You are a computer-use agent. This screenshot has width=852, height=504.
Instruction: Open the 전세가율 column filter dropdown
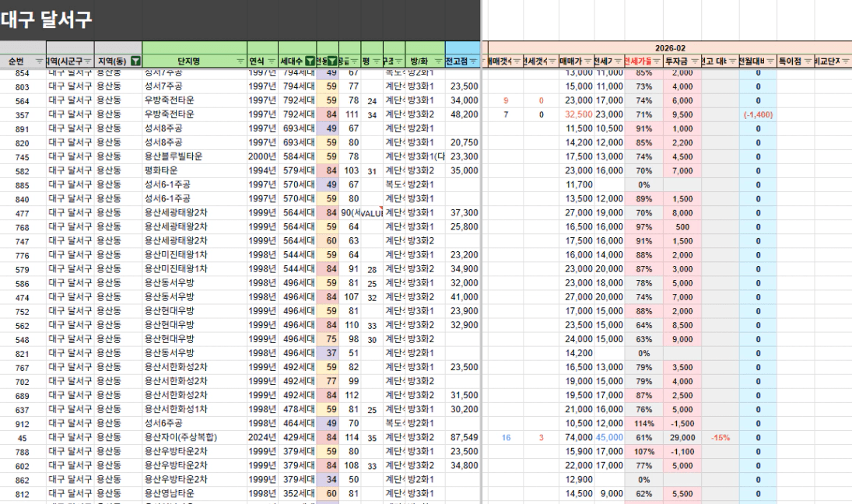(657, 61)
